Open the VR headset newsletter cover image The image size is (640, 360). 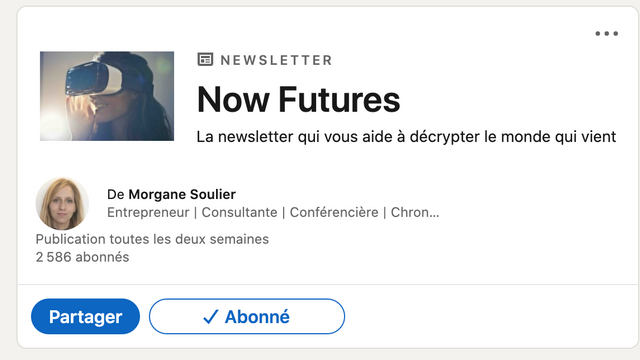[107, 96]
